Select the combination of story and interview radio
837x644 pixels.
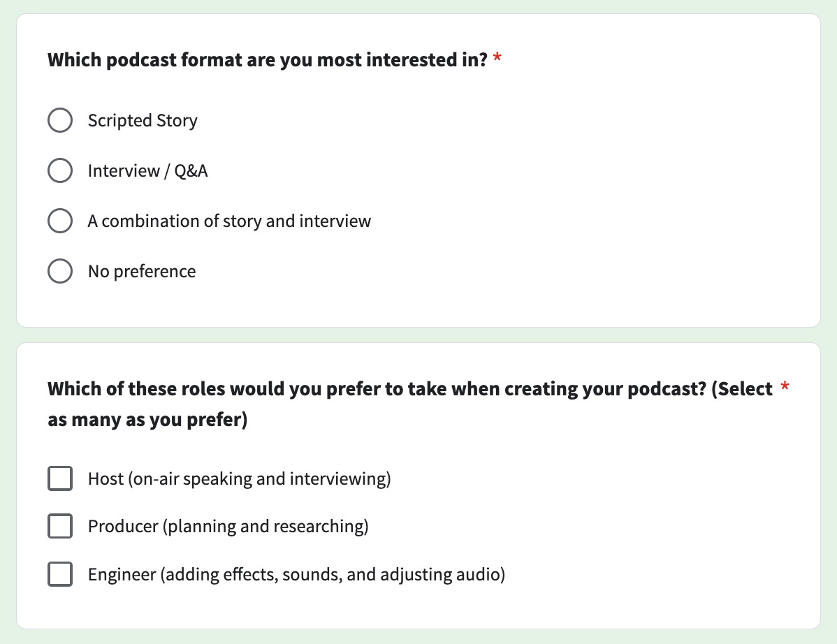click(x=60, y=220)
